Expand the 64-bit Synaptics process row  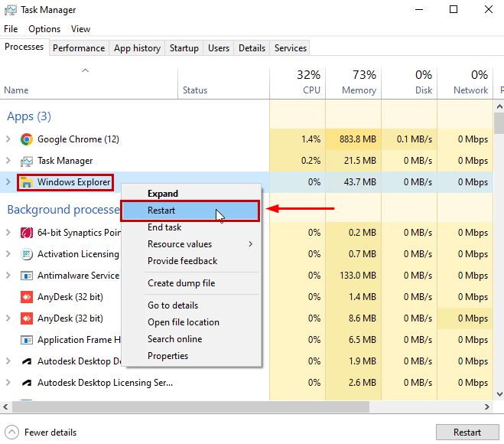(x=8, y=232)
